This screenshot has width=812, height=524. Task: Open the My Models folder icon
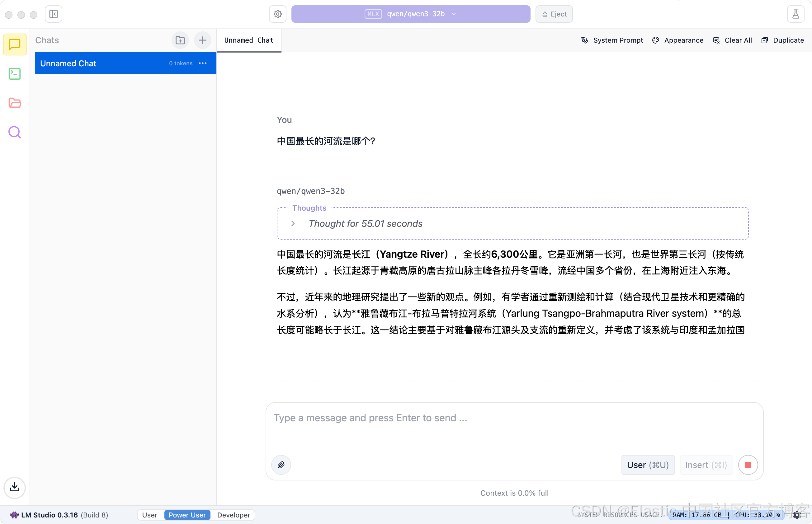[x=15, y=103]
